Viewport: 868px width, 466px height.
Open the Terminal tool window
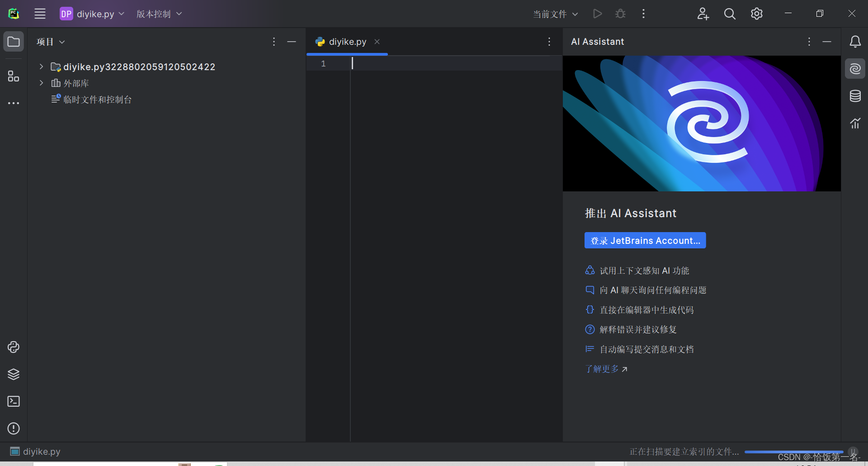pyautogui.click(x=14, y=401)
